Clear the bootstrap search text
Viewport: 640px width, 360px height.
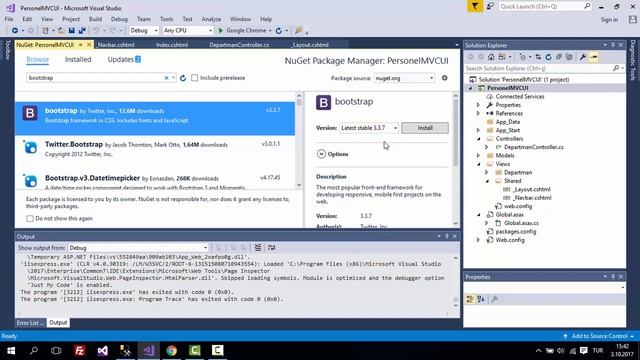pyautogui.click(x=166, y=78)
